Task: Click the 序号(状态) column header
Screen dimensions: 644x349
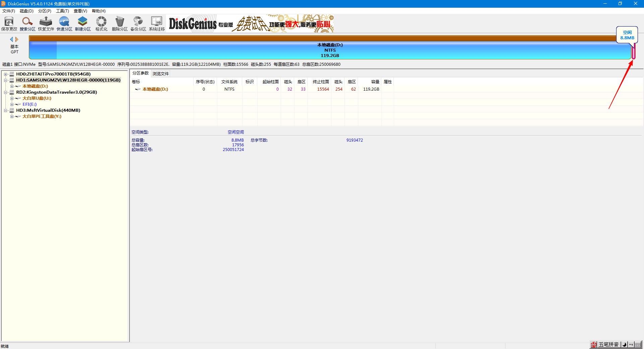Action: click(x=205, y=82)
